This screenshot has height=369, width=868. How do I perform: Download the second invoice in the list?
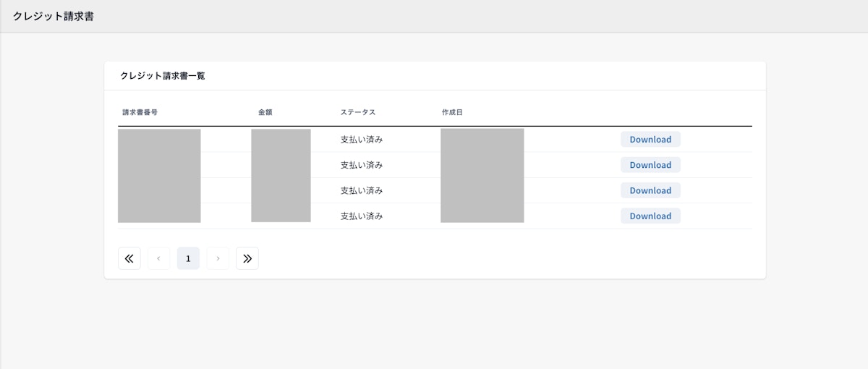(650, 165)
